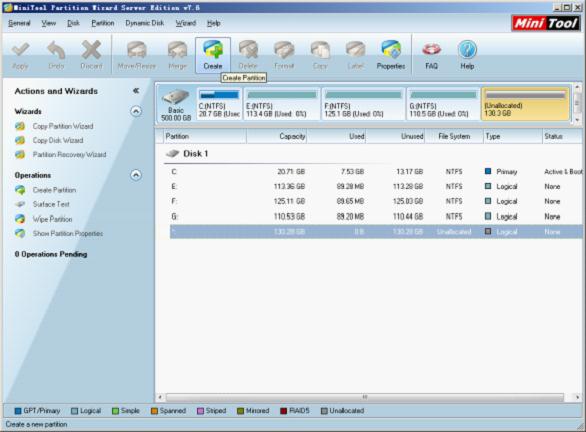Click Create Partition in Operations list
The height and width of the screenshot is (432, 586).
tap(54, 190)
